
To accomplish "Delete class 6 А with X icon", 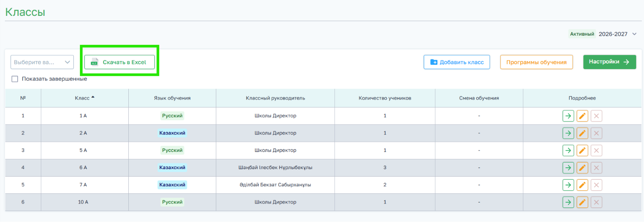I will (597, 167).
